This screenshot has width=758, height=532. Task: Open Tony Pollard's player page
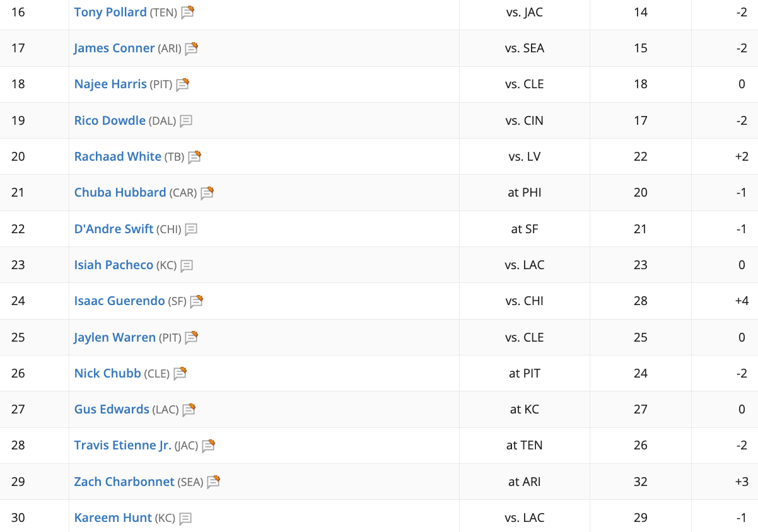pyautogui.click(x=110, y=12)
